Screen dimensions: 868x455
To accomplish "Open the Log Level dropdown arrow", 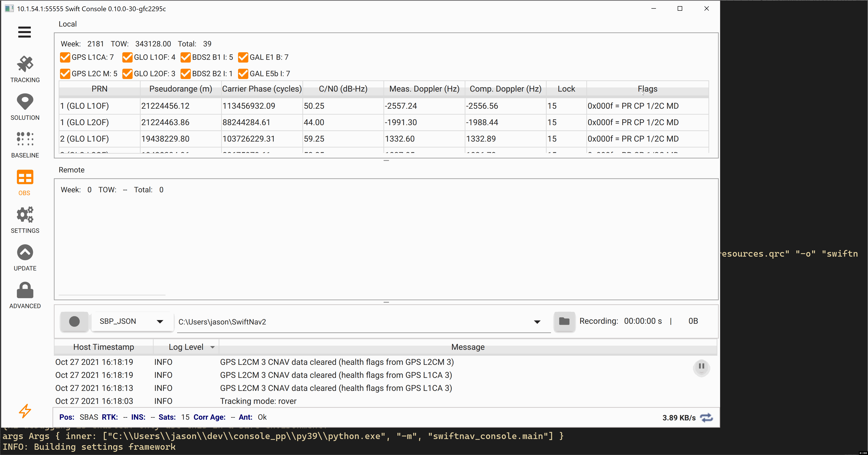I will tap(212, 347).
